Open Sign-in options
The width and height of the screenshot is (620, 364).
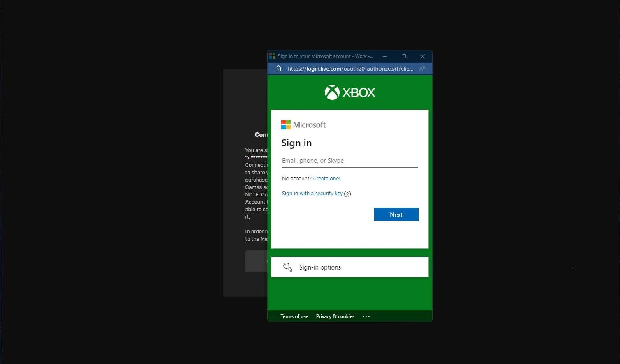pos(350,267)
